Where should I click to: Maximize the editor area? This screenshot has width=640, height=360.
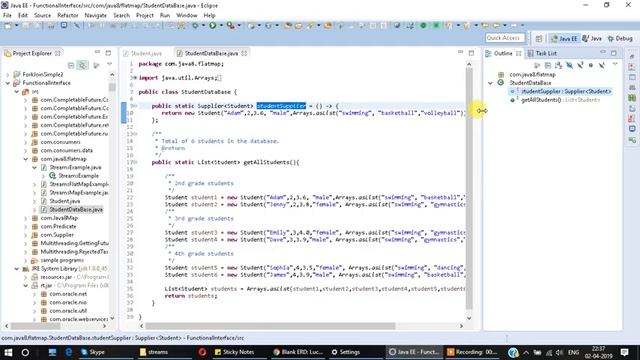[471, 53]
